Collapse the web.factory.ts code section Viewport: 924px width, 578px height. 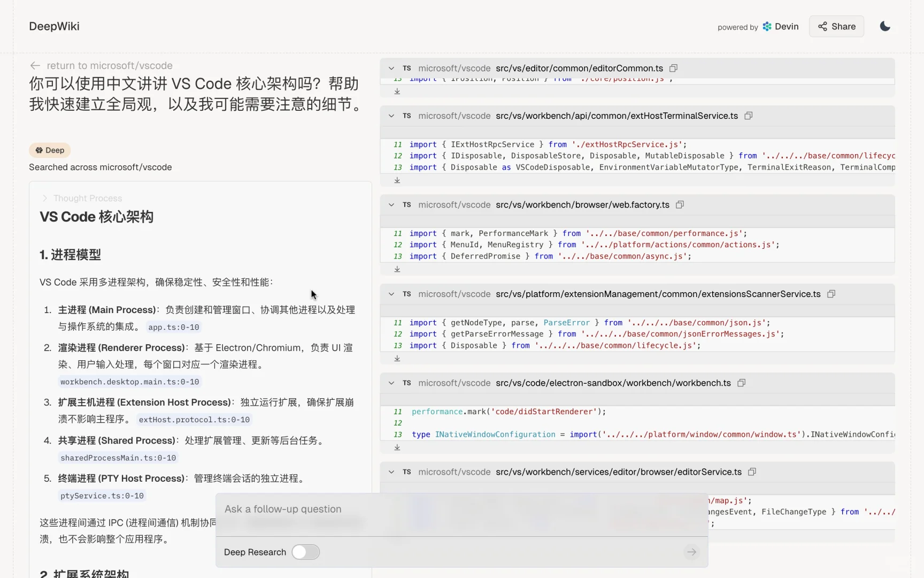tap(391, 204)
